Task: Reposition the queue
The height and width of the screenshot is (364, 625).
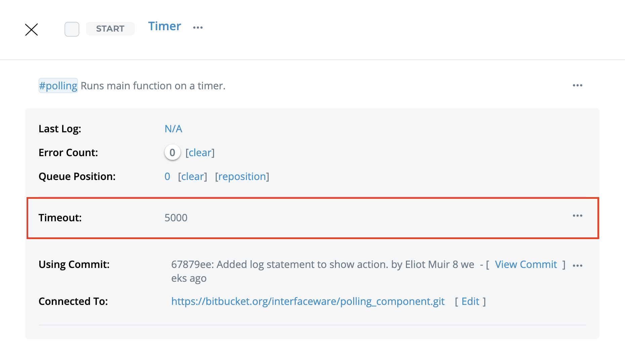Action: (242, 176)
